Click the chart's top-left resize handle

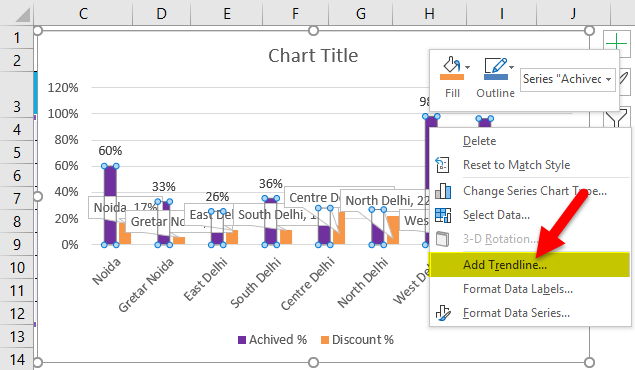pyautogui.click(x=38, y=31)
